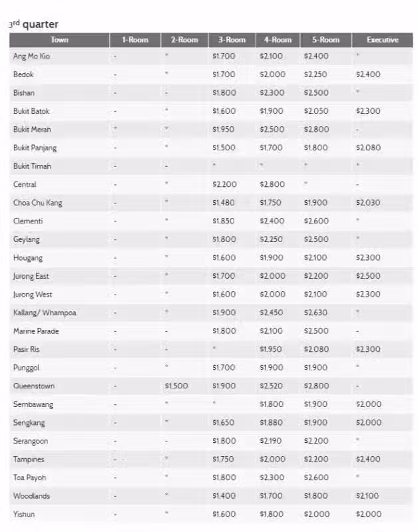Image resolution: width=418 pixels, height=532 pixels.
Task: Click Pasir Ris 4-Room value $1,950
Action: click(271, 350)
